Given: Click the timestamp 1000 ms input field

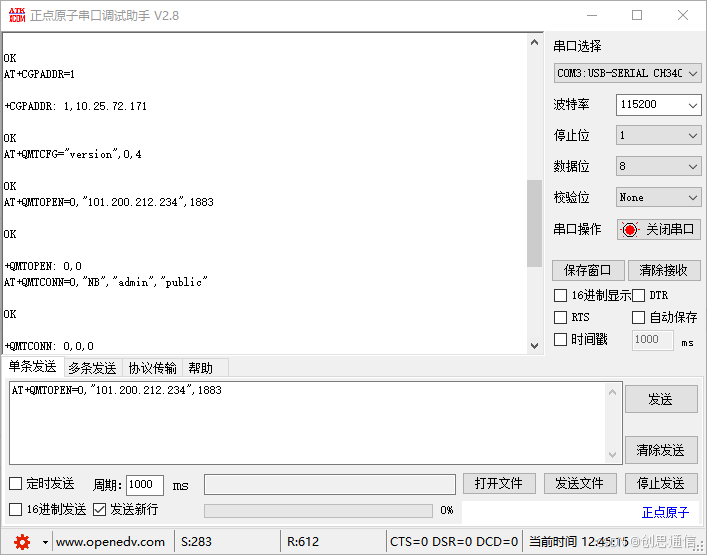Looking at the screenshot, I should [x=653, y=339].
